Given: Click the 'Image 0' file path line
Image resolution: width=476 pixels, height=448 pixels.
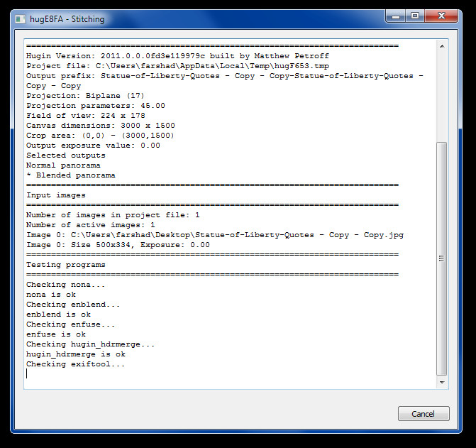Looking at the screenshot, I should pyautogui.click(x=215, y=235).
